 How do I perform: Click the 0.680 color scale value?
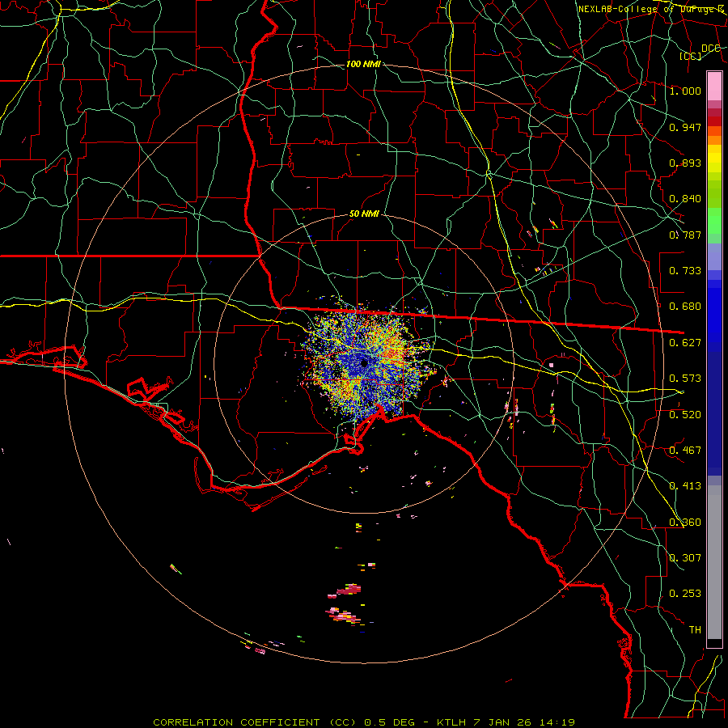685,306
